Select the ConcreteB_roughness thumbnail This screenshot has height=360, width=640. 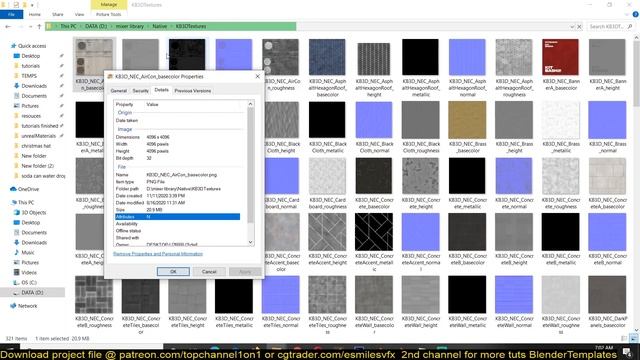point(94,294)
